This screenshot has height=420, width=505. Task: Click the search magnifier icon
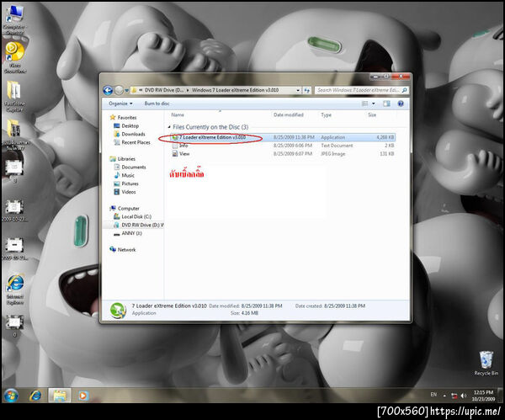405,90
